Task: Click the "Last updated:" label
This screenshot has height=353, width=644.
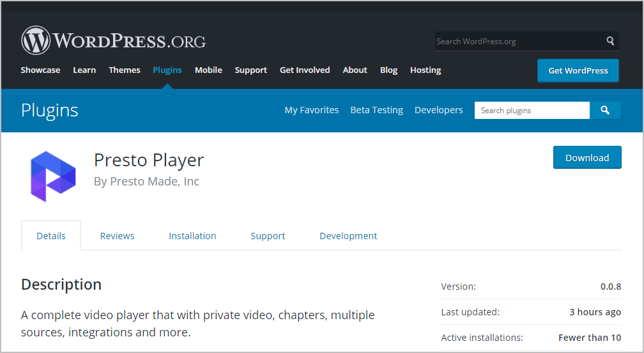Action: coord(470,312)
